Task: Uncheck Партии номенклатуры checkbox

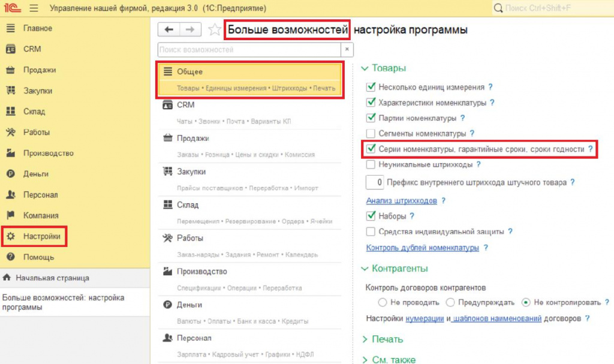Action: click(x=371, y=118)
